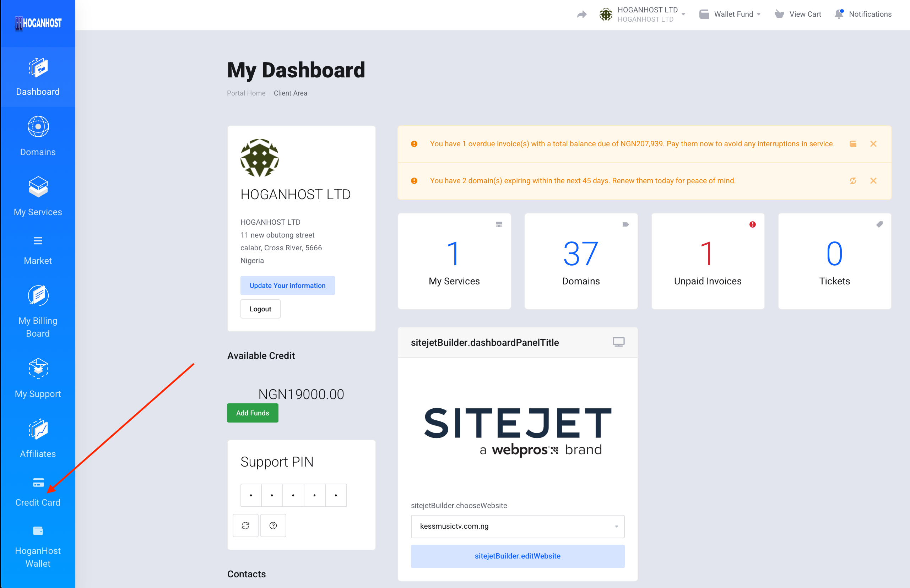The height and width of the screenshot is (588, 910).
Task: Open the Affiliates chart icon in sidebar
Action: tap(38, 429)
